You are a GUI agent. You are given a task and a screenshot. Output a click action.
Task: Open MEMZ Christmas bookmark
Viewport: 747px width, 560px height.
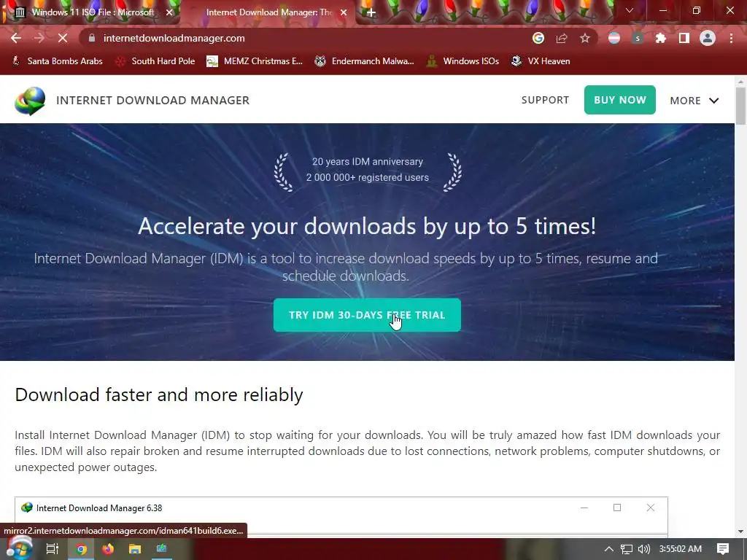(x=255, y=61)
